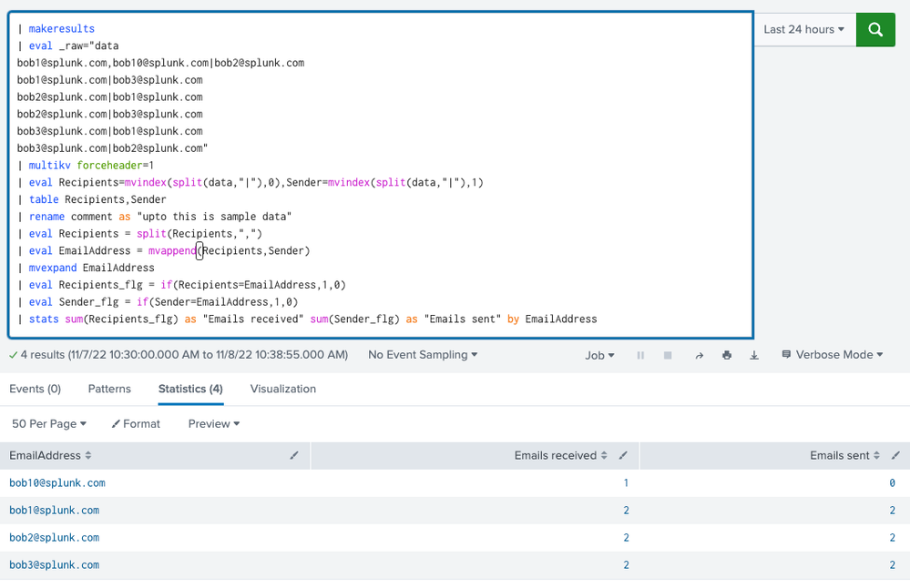Click the bob10@splunk.com email address link

coord(57,482)
